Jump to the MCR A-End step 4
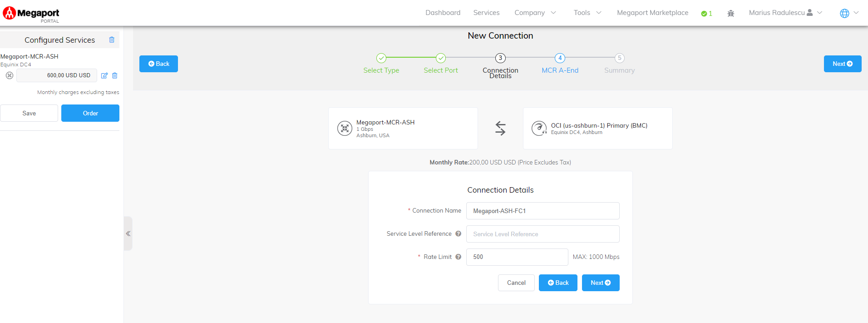This screenshot has width=868, height=323. 560,58
